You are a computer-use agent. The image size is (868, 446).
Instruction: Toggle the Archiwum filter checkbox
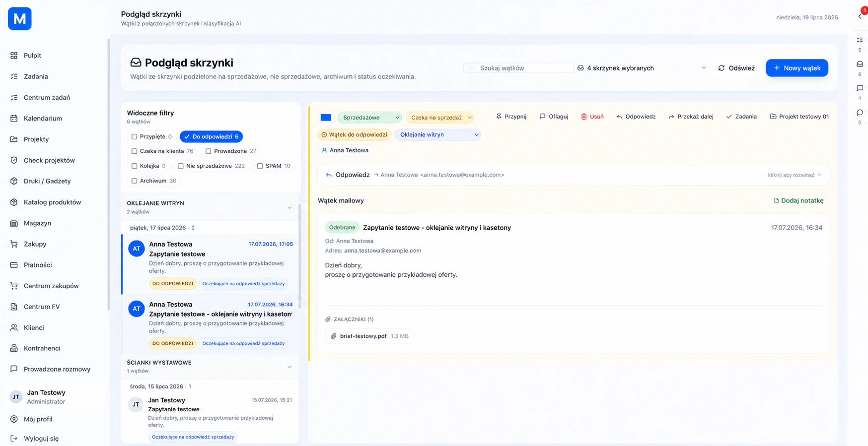point(134,181)
